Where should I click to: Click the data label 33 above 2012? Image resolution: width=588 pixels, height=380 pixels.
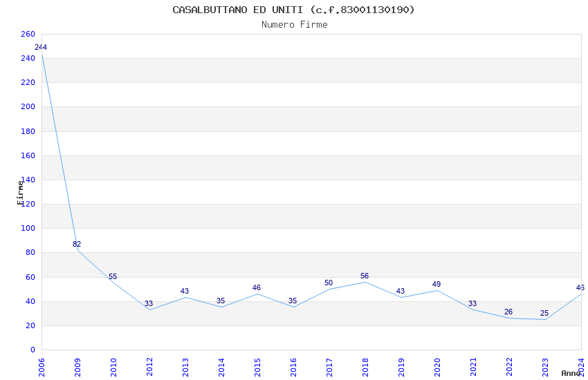point(149,303)
